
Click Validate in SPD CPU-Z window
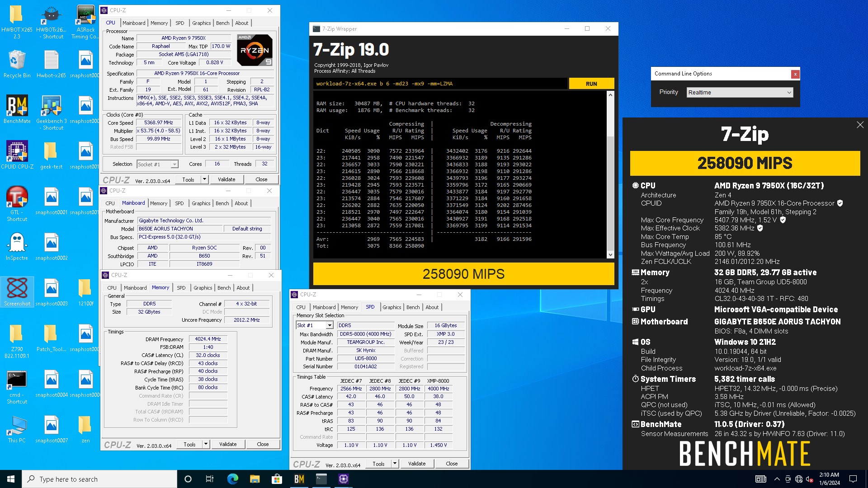[x=417, y=464]
